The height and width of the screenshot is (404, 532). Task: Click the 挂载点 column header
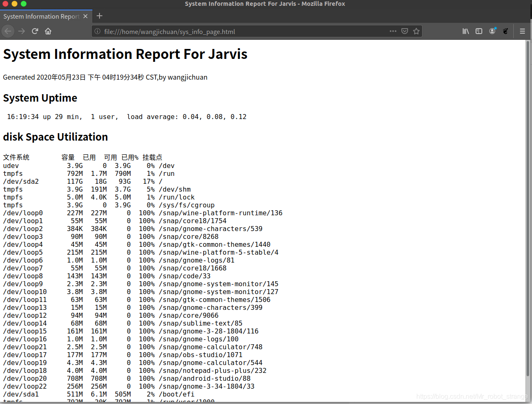(152, 158)
